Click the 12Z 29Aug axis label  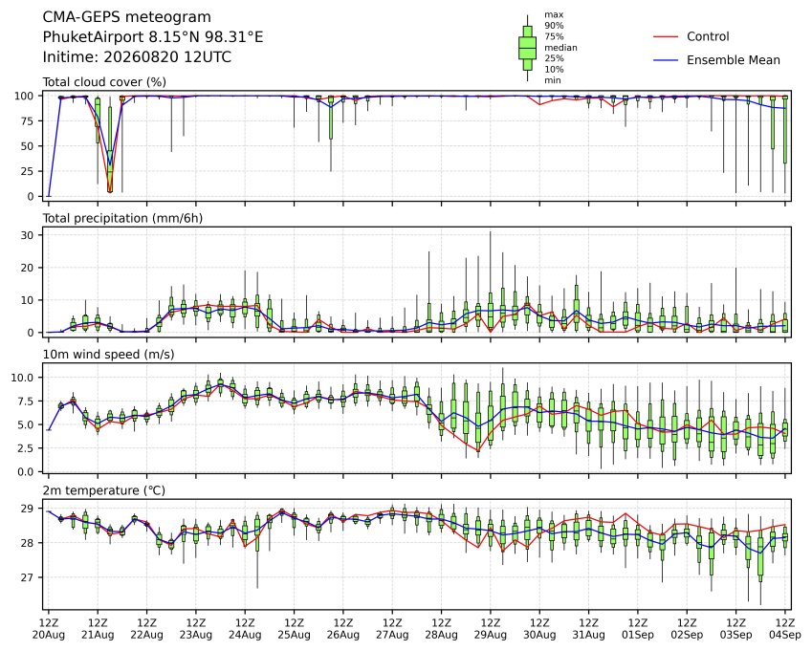coord(491,629)
